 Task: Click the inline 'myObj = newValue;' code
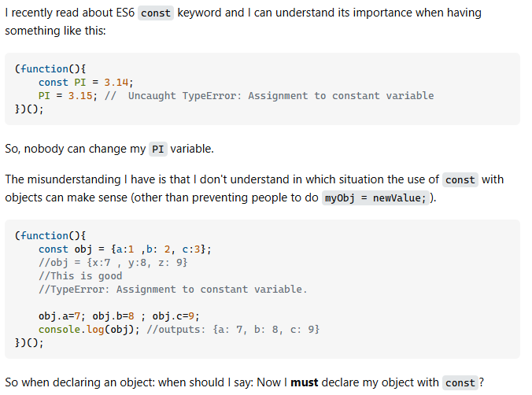[x=376, y=197]
